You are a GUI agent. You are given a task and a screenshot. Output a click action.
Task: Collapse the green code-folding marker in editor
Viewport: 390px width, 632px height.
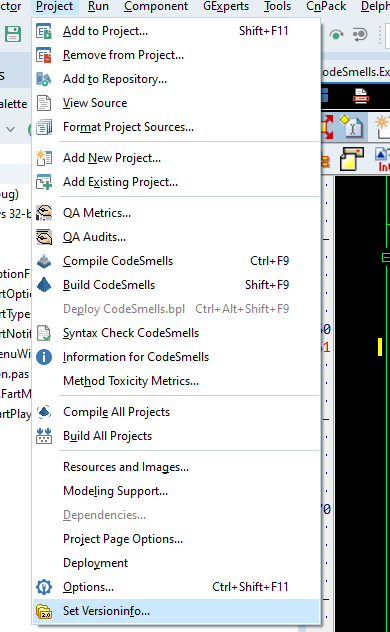(x=386, y=257)
